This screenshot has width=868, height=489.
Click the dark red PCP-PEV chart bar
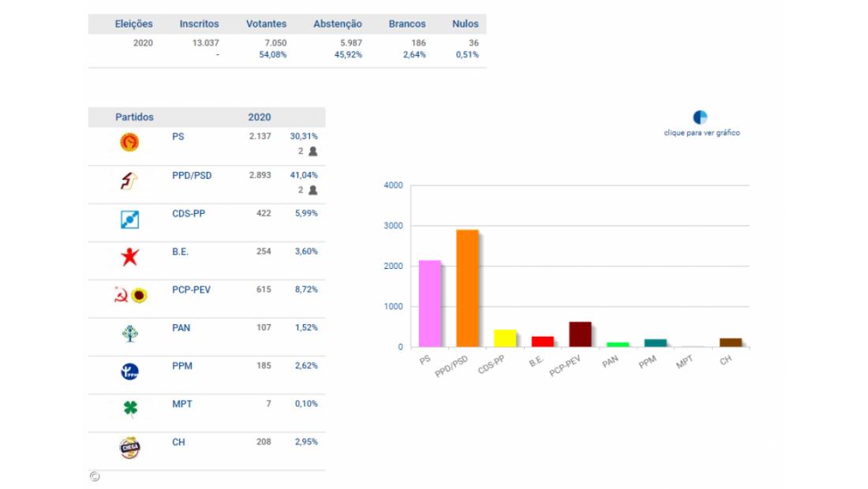[x=580, y=334]
